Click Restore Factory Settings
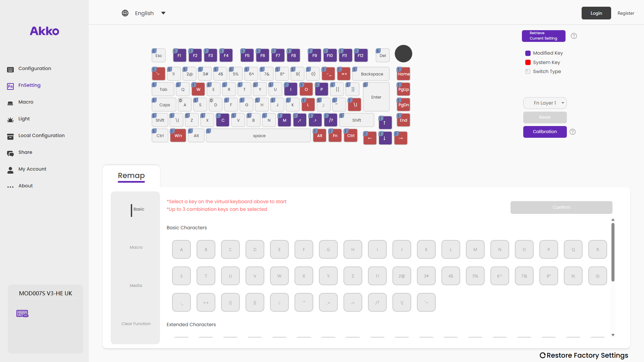The height and width of the screenshot is (362, 644). [584, 355]
